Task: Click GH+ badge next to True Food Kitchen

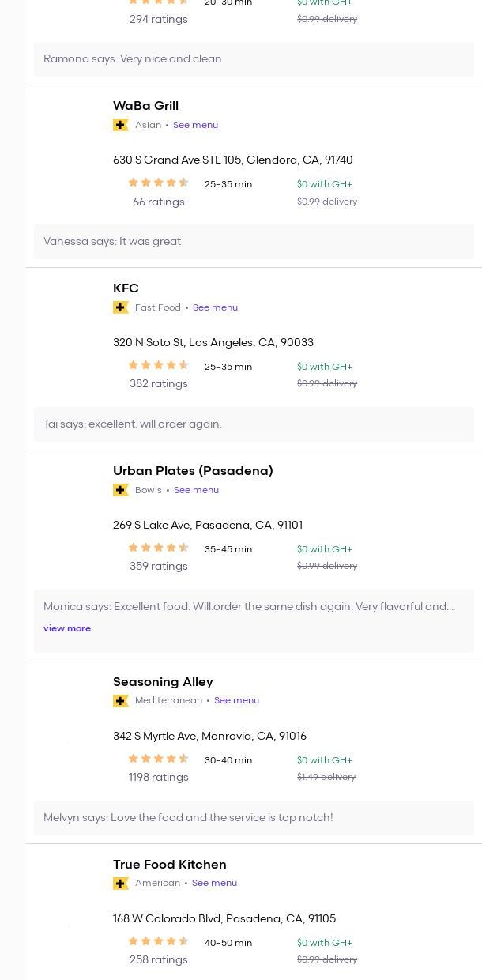Action: (x=121, y=884)
